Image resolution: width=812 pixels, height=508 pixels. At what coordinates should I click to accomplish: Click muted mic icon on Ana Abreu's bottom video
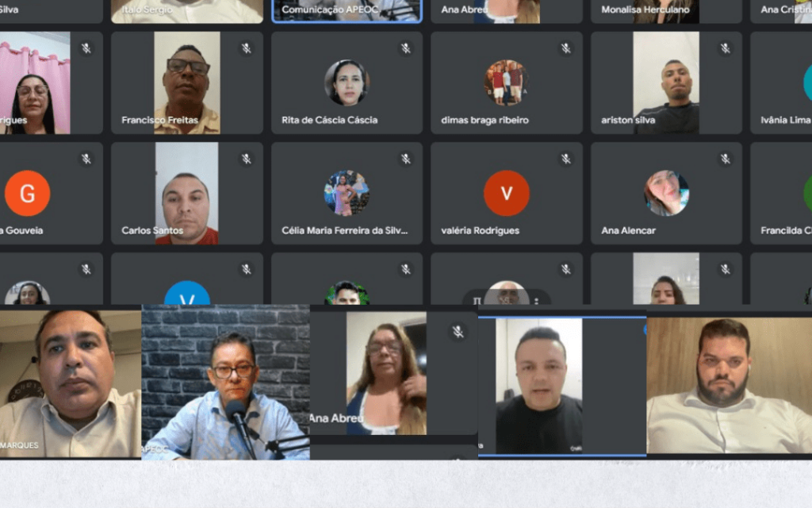pos(458,332)
